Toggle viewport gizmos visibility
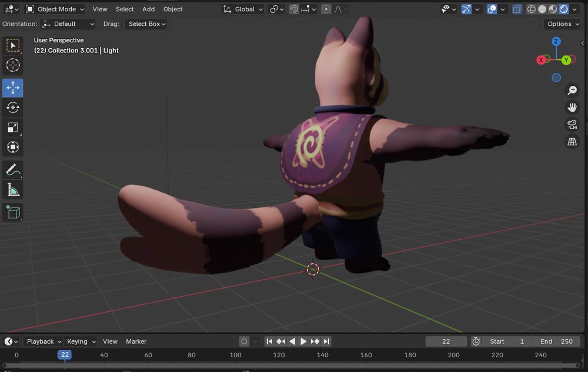 466,9
